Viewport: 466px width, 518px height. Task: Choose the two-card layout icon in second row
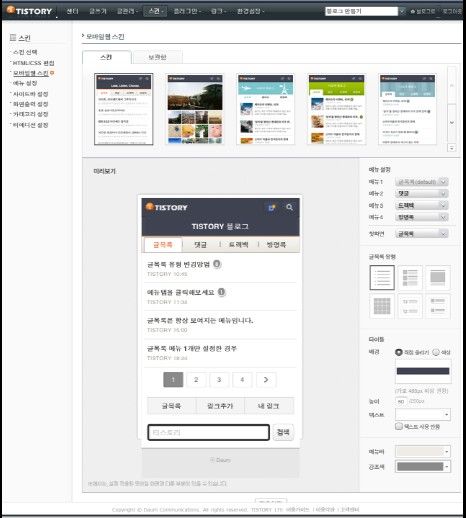point(410,306)
